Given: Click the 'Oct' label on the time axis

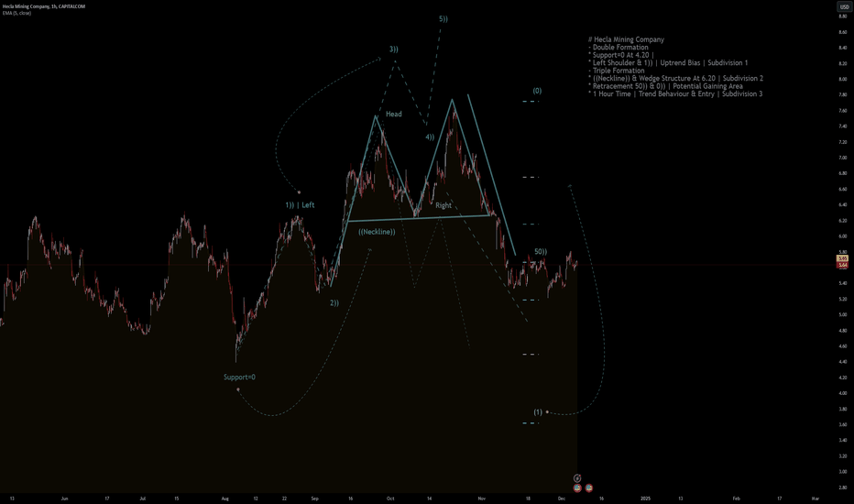Looking at the screenshot, I should (390, 499).
